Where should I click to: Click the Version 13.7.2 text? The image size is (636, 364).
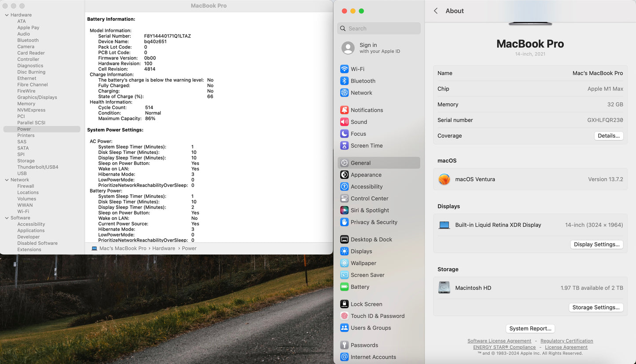point(606,179)
